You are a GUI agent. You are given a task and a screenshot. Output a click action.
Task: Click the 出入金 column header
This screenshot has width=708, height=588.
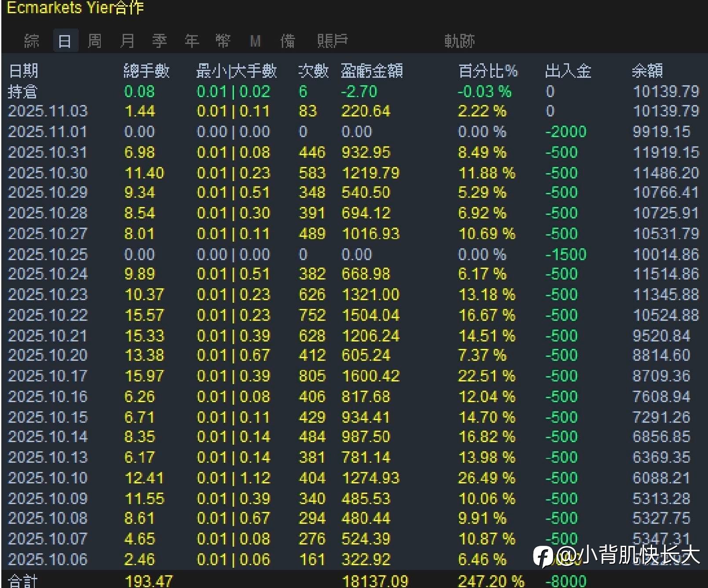[568, 70]
